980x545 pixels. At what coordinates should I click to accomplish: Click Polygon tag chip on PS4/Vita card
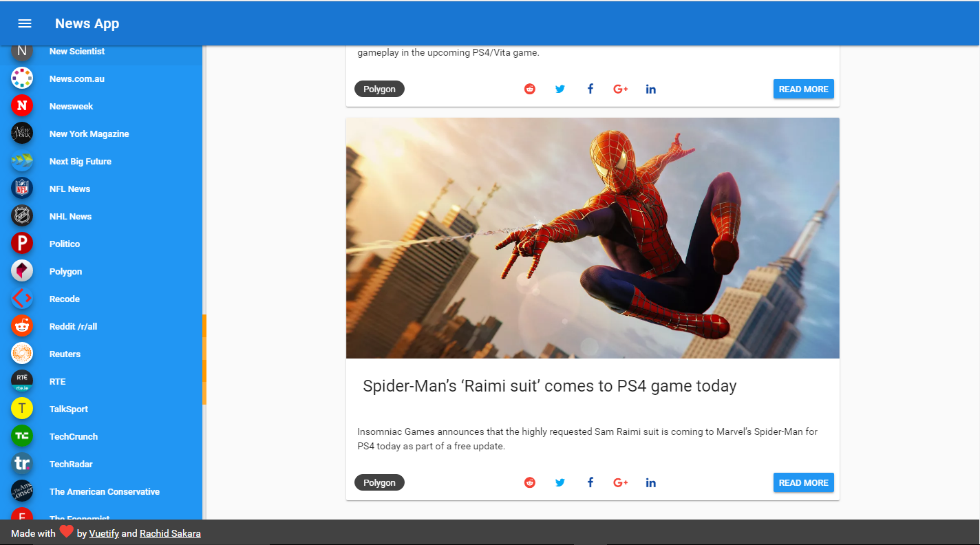click(x=379, y=89)
